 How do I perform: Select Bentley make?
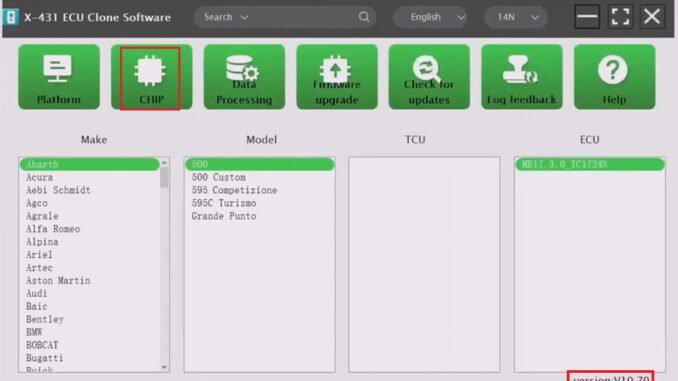(90, 320)
